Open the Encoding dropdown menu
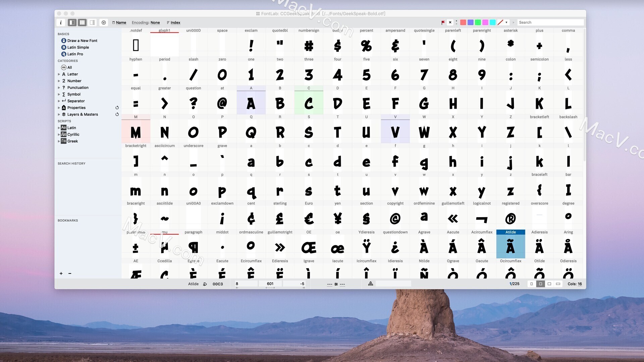 click(146, 22)
